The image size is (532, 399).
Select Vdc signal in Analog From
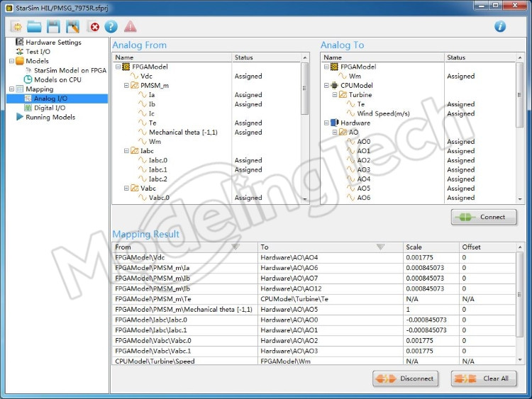point(146,77)
